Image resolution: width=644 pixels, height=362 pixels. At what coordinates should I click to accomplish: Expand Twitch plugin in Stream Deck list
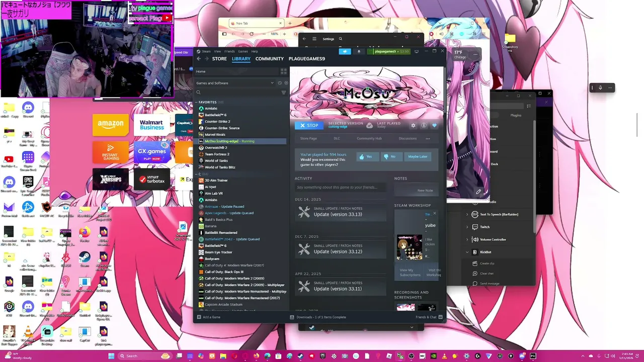[467, 227]
